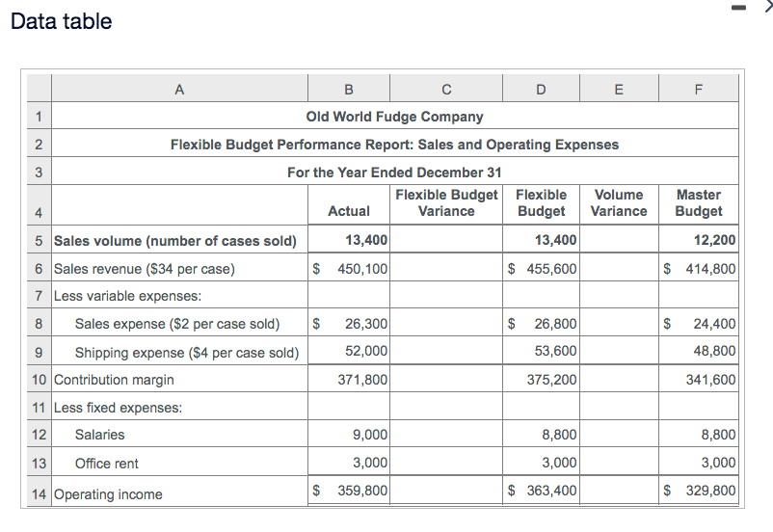
Task: Select column C header
Action: click(x=446, y=89)
